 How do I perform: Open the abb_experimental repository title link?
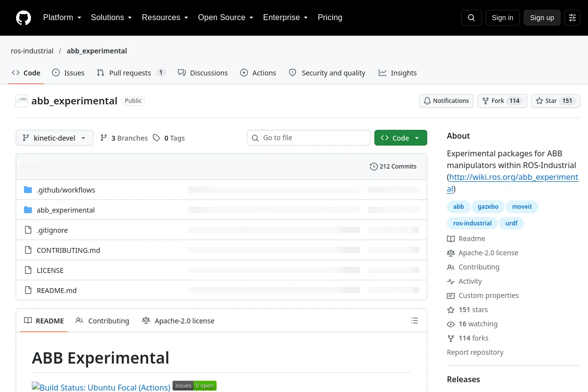[x=74, y=101]
